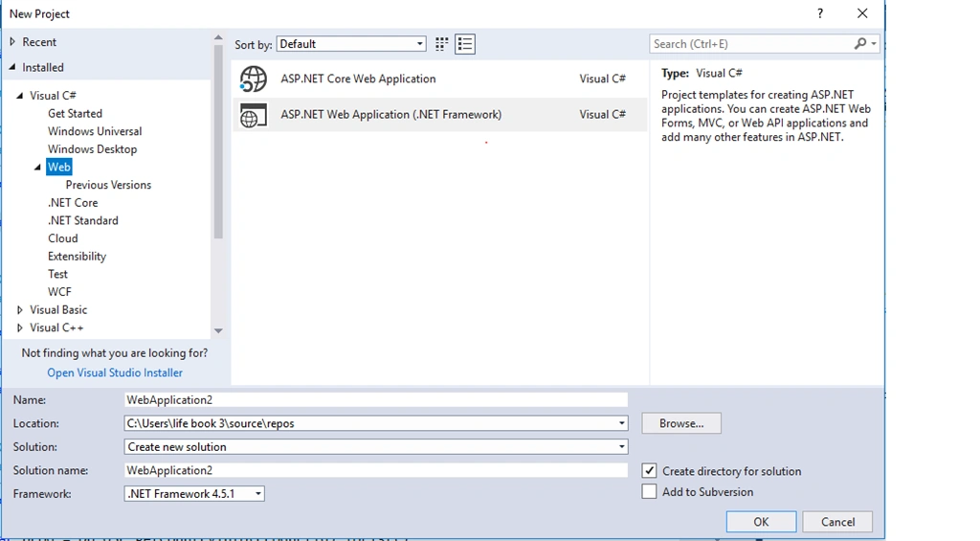The width and height of the screenshot is (980, 541).
Task: Select ASP.NET Web Application (.NET Framework) template name
Action: coord(390,115)
